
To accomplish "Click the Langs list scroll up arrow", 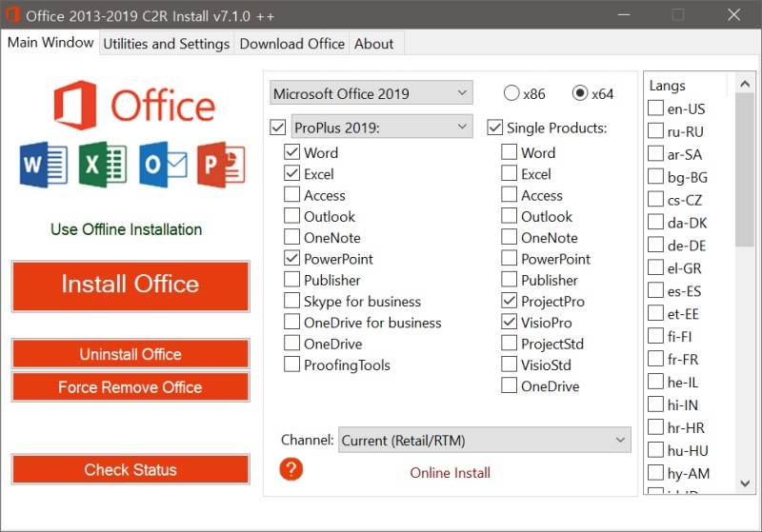I will pos(745,84).
